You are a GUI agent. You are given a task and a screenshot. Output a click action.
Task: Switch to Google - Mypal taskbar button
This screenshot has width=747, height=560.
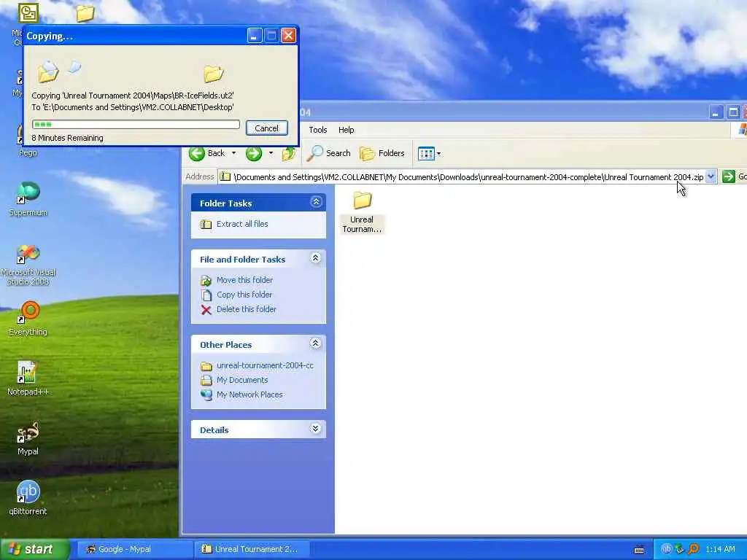point(135,549)
